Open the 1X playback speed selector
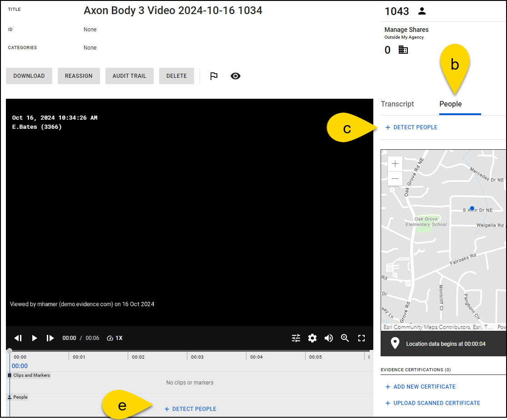The width and height of the screenshot is (507, 420). [115, 338]
